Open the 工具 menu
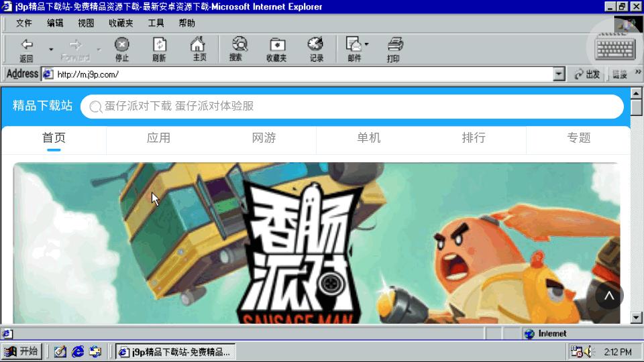The height and width of the screenshot is (362, 644). pos(156,23)
